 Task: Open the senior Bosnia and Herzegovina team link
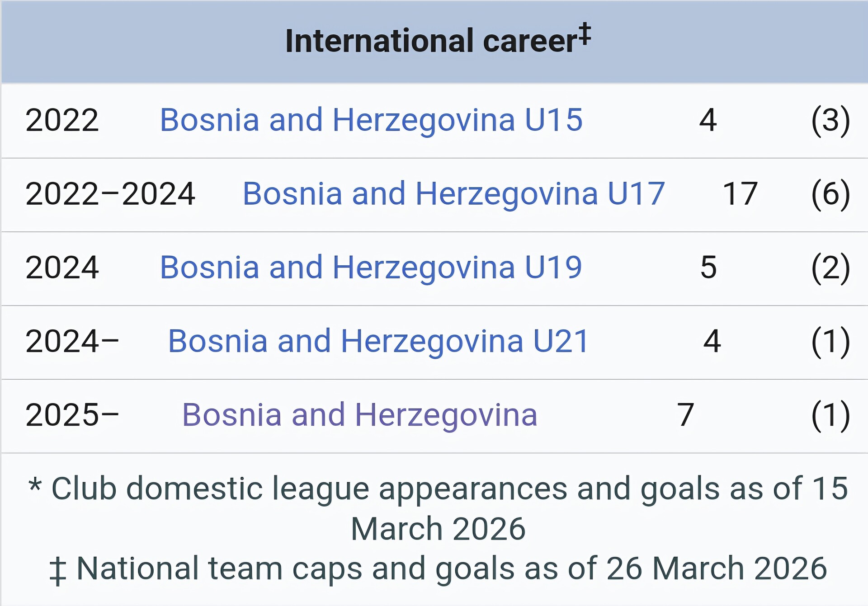(x=359, y=415)
